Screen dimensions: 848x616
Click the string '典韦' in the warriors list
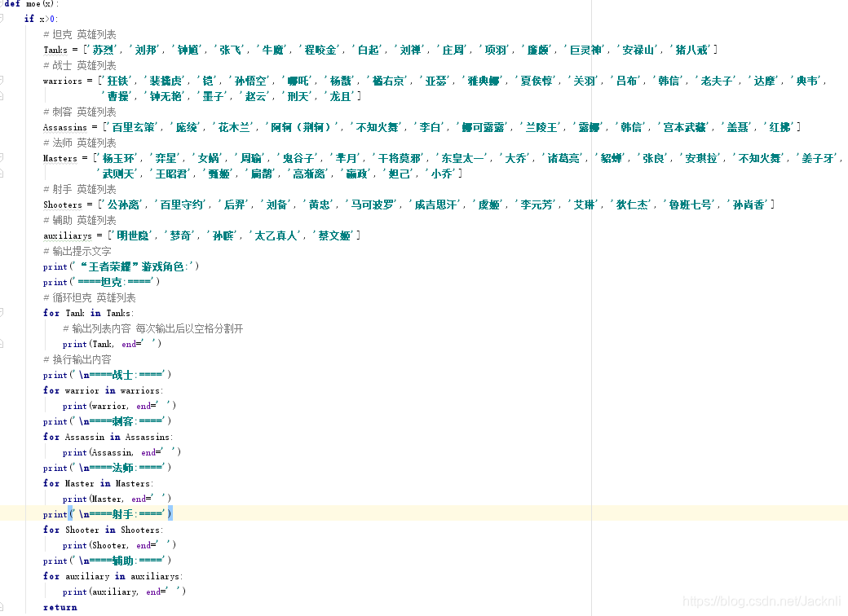pyautogui.click(x=807, y=81)
